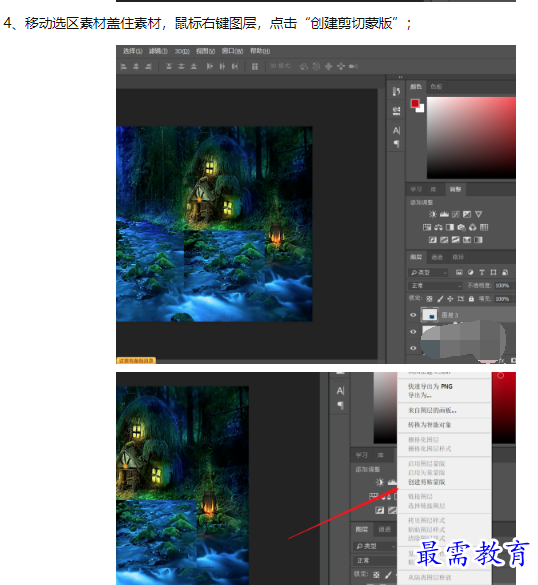Select the 3D slide icon
This screenshot has width=538, height=585.
pos(341,66)
